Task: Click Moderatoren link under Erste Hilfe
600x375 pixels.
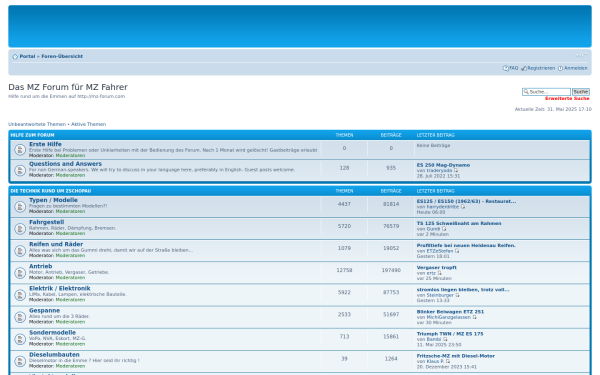Action: (x=70, y=156)
